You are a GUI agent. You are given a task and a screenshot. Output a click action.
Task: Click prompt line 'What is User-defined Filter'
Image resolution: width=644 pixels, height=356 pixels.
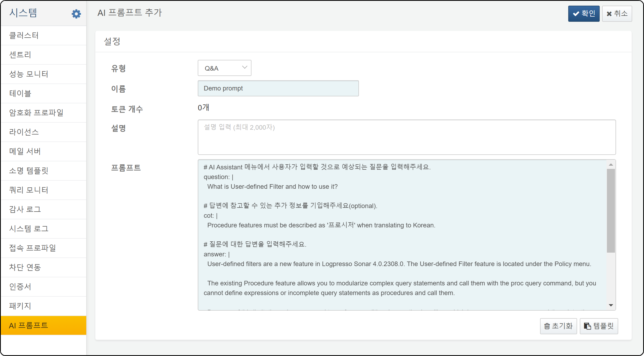click(272, 187)
